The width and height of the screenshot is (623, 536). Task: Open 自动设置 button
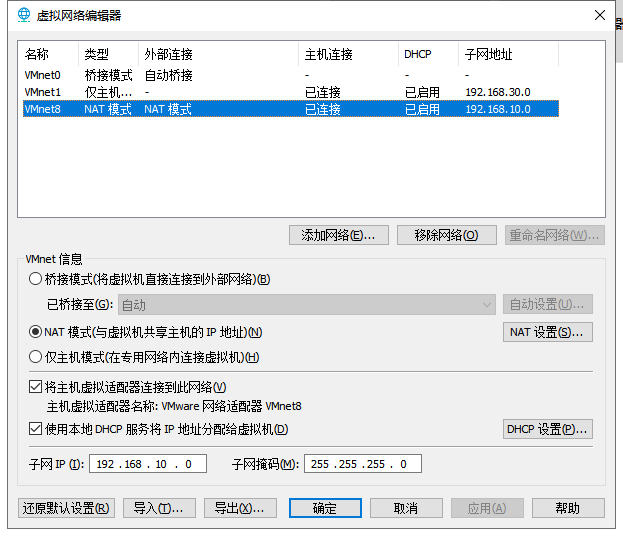point(548,304)
